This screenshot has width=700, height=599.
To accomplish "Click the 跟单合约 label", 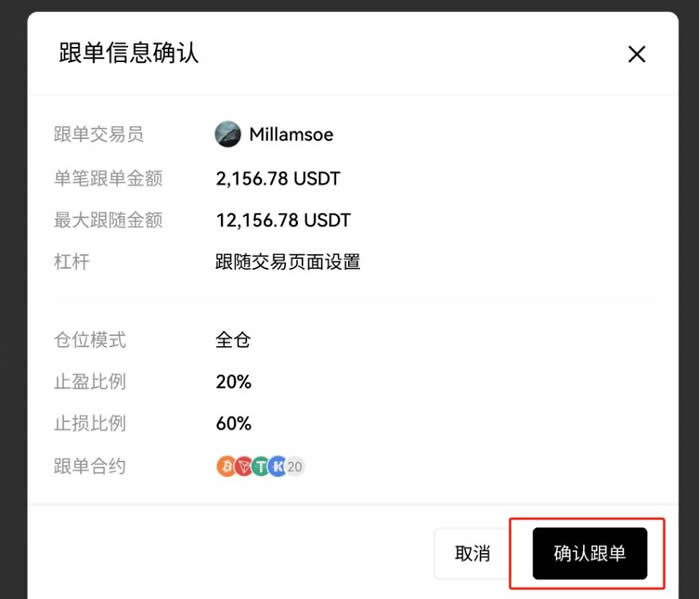I will click(90, 466).
